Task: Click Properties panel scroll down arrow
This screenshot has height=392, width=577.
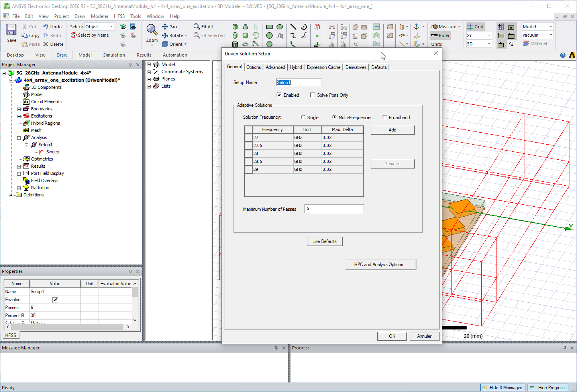Action: point(135,320)
